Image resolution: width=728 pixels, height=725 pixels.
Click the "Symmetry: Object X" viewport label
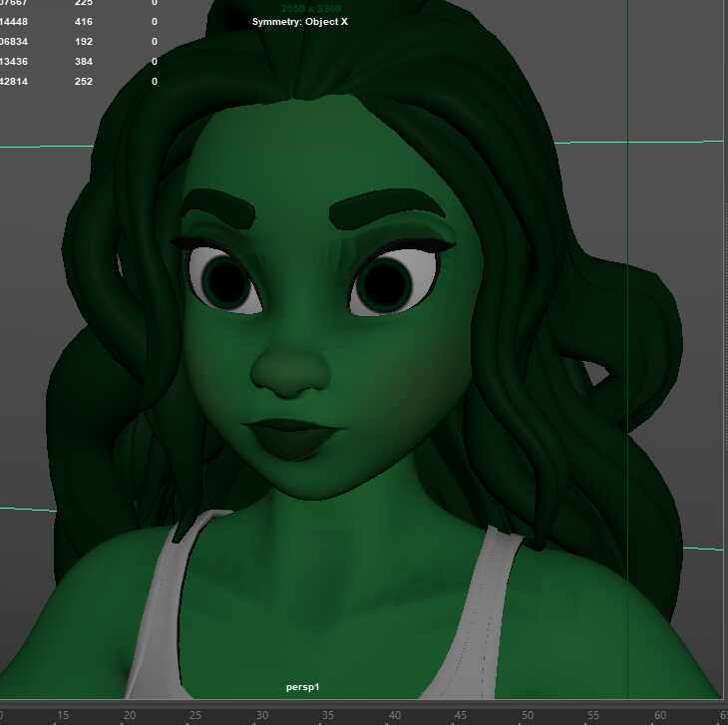(299, 22)
